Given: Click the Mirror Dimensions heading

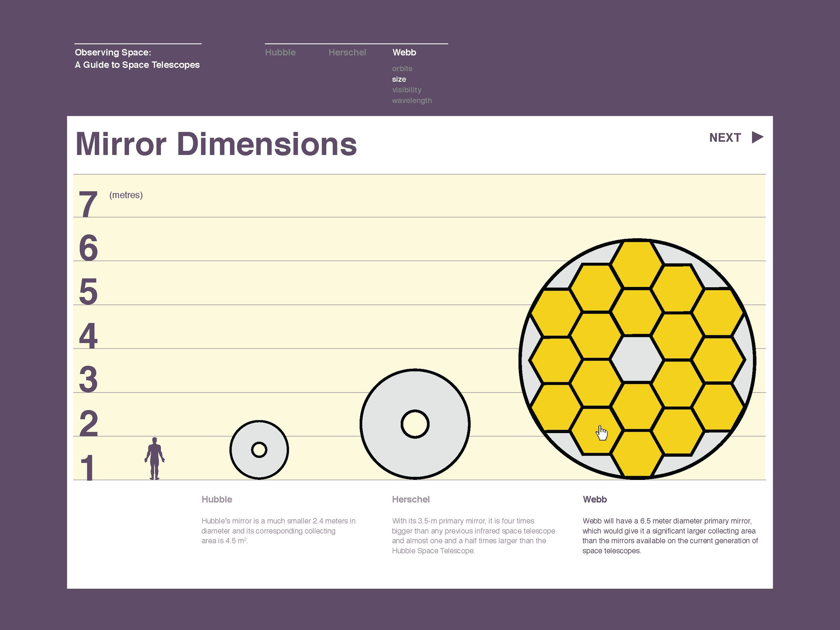Looking at the screenshot, I should [x=216, y=144].
